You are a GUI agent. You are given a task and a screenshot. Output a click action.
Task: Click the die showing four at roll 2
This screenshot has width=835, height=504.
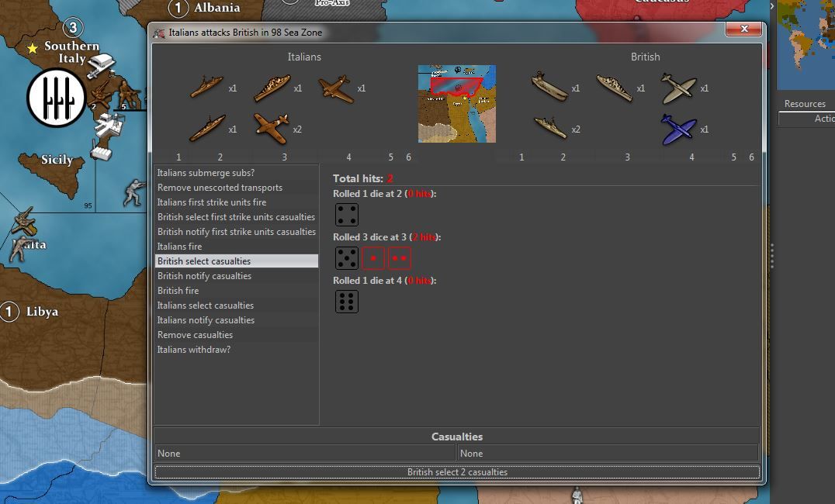pyautogui.click(x=347, y=215)
